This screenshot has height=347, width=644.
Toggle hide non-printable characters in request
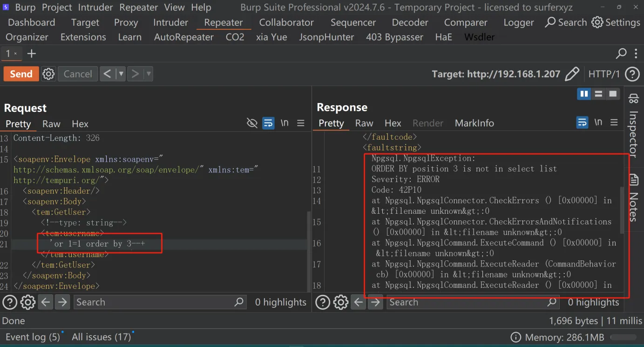(x=252, y=123)
